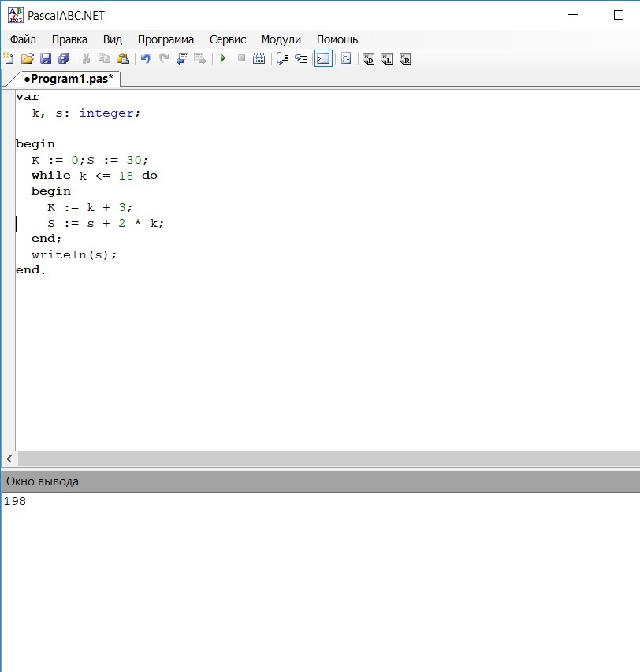Cut selection with the scissors icon

(x=86, y=58)
